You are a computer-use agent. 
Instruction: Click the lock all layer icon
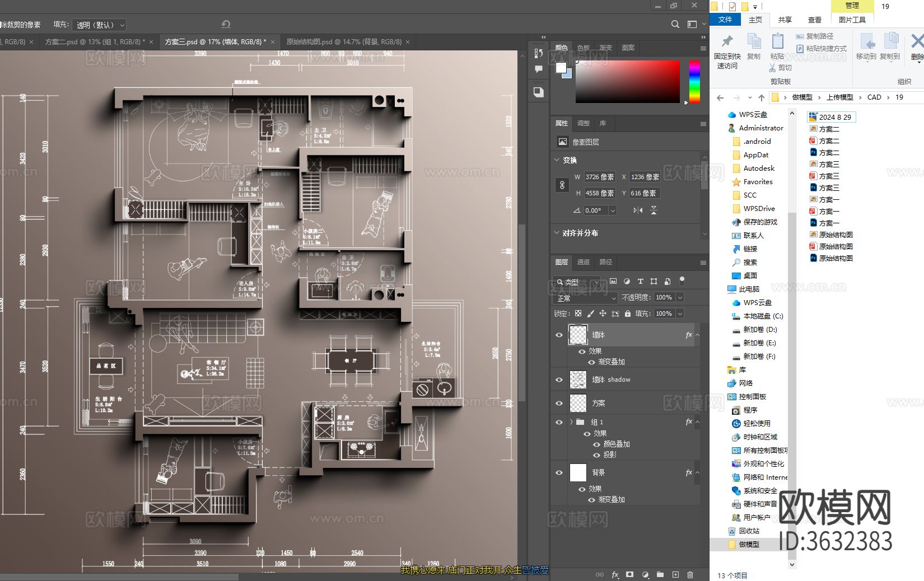coord(628,313)
